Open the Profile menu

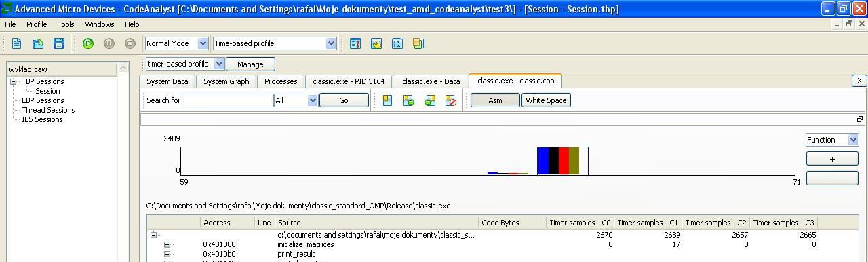coord(37,24)
